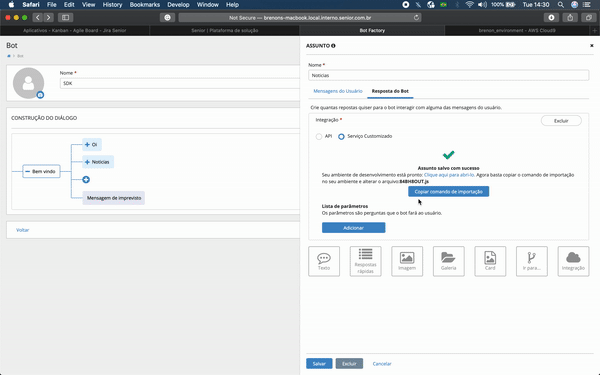Screen dimensions: 600x375
Task: Switch to Mensagens do Usuário tab
Action: point(338,91)
